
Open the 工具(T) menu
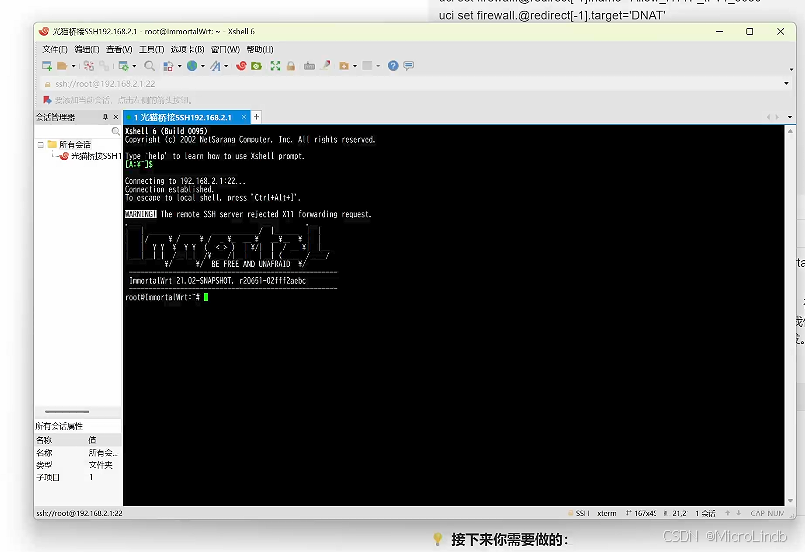(151, 49)
